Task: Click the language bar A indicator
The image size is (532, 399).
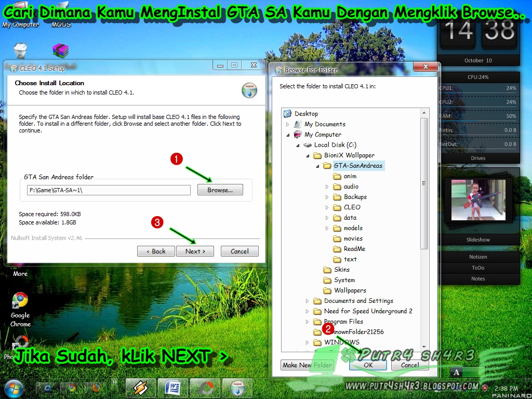Action: point(456,372)
